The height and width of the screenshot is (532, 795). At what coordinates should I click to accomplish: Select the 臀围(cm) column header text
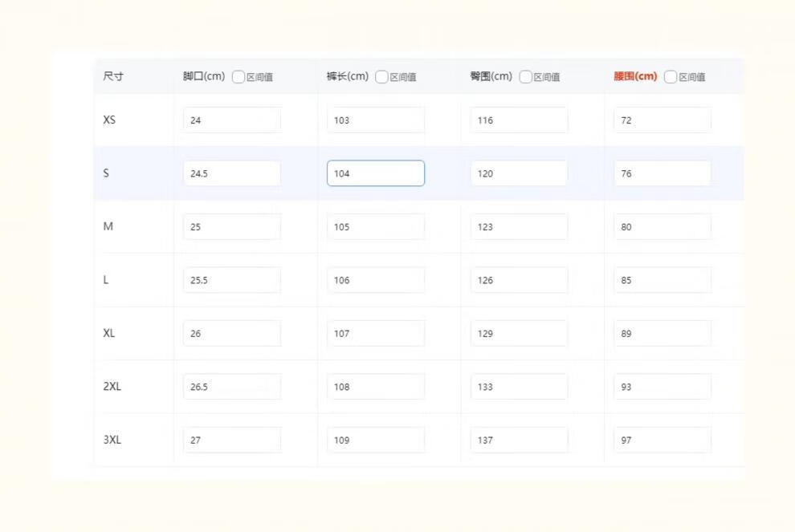pyautogui.click(x=491, y=76)
